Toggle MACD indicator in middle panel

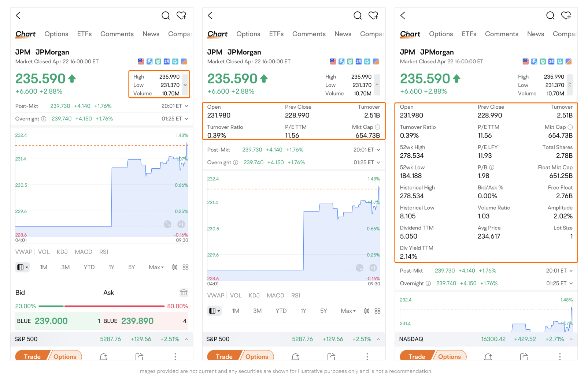click(x=275, y=296)
